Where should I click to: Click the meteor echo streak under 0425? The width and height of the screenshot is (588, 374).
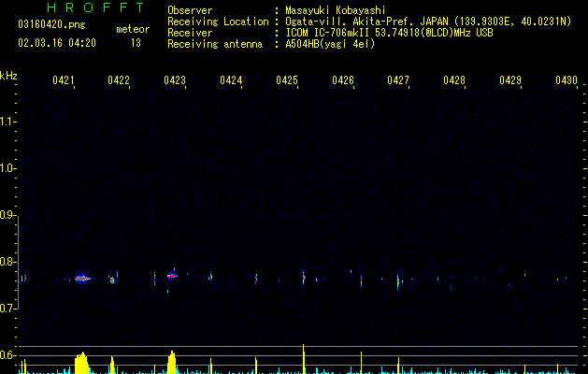point(304,278)
